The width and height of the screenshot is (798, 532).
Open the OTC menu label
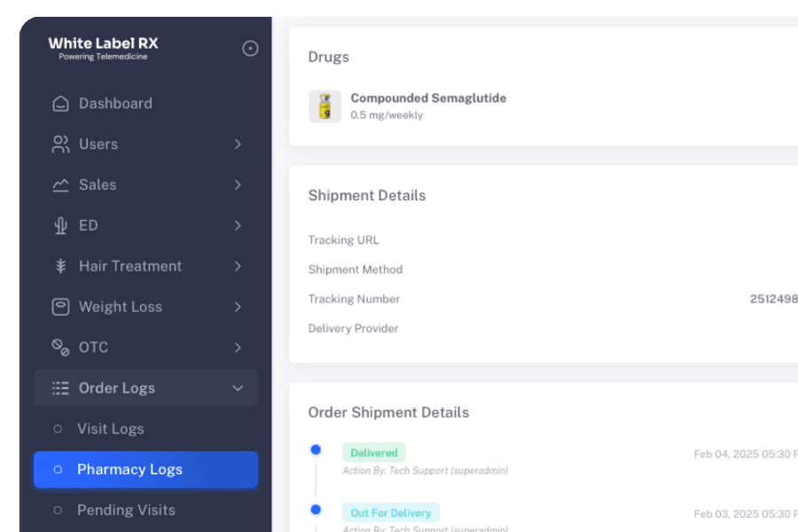click(93, 348)
